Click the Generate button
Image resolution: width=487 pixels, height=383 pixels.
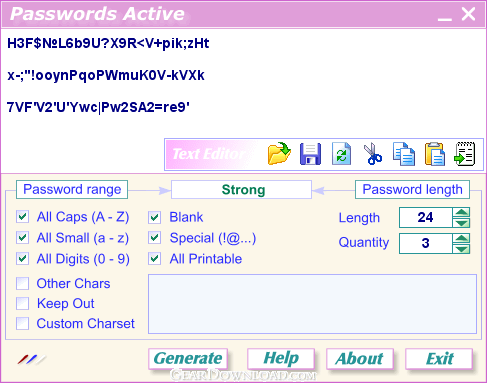coord(188,359)
